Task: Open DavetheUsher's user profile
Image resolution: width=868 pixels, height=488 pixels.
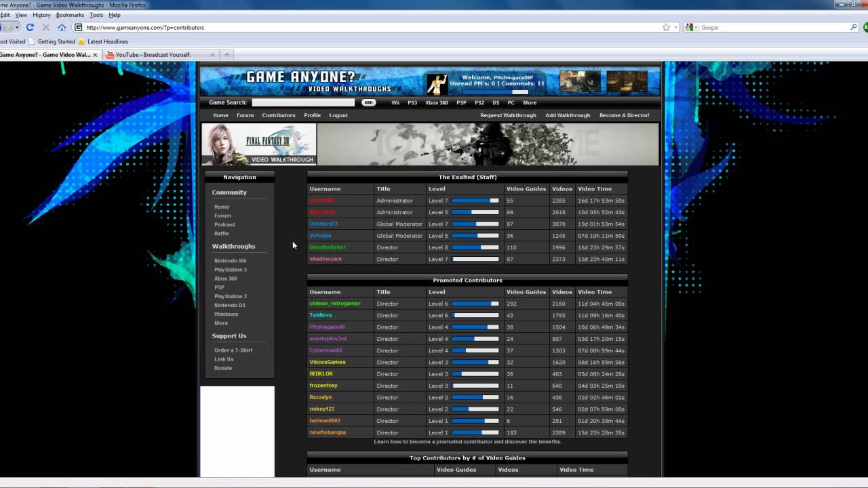Action: point(328,247)
